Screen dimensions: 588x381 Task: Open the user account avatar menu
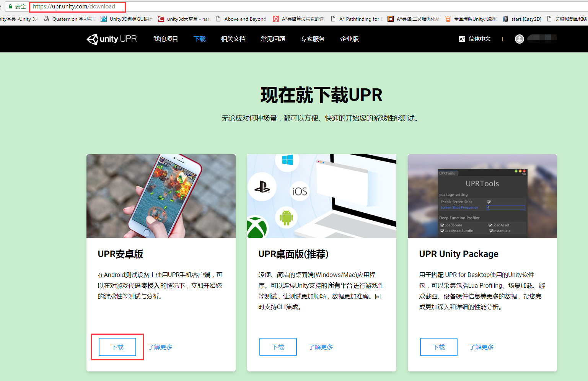tap(519, 39)
